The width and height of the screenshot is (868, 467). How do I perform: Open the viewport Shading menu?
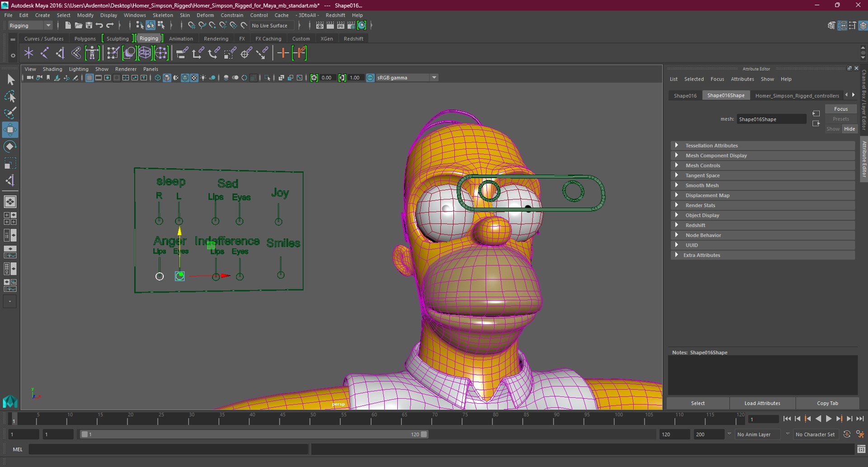click(x=52, y=69)
